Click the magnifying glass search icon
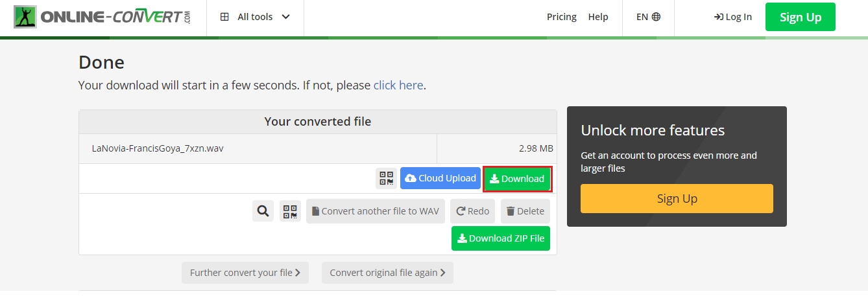This screenshot has width=868, height=298. coord(263,211)
